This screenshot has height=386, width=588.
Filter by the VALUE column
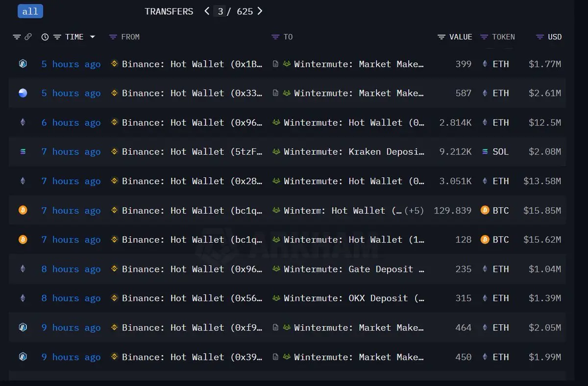coord(441,37)
